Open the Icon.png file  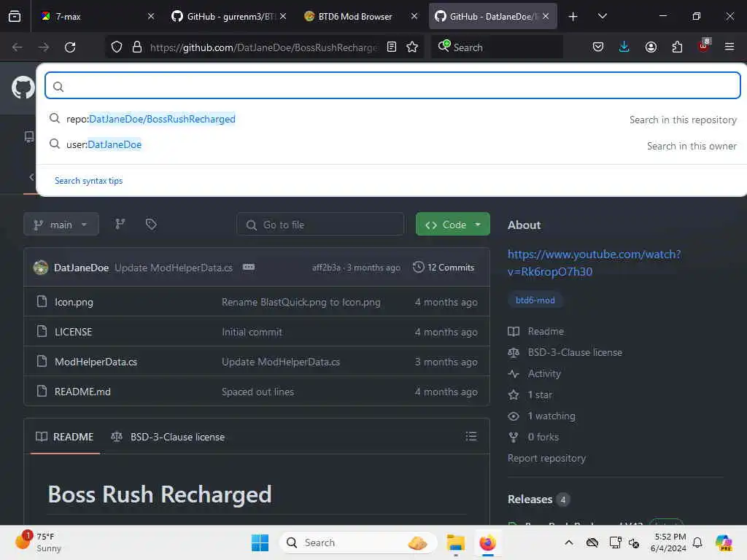coord(74,302)
